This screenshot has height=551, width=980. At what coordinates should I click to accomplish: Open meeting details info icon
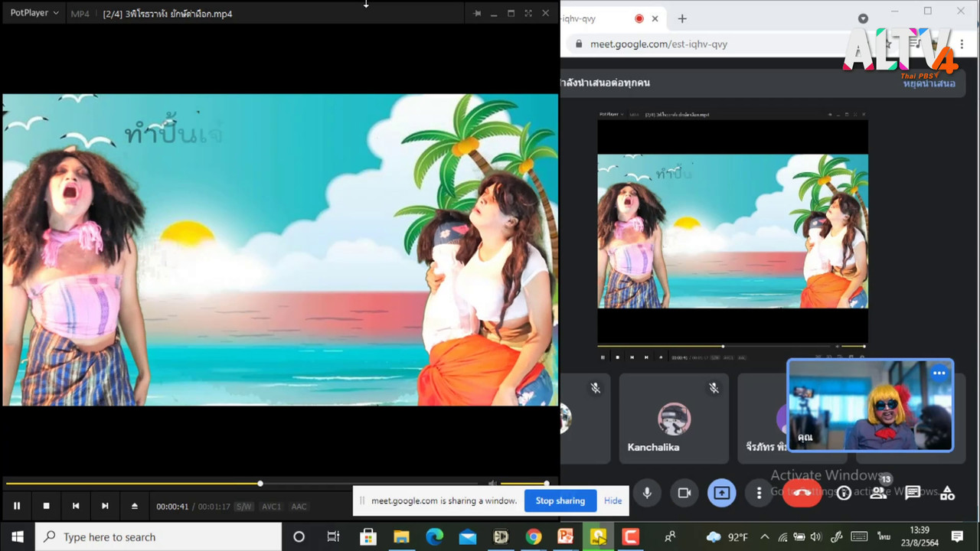coord(844,493)
